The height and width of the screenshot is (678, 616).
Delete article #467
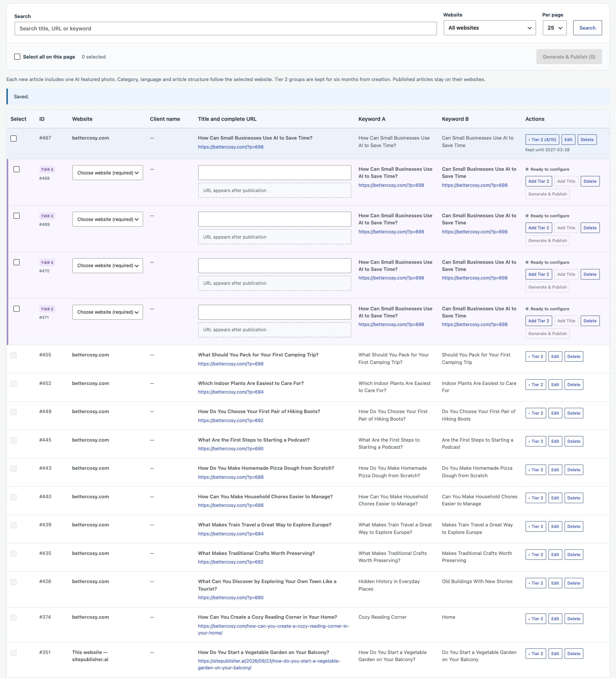[587, 140]
